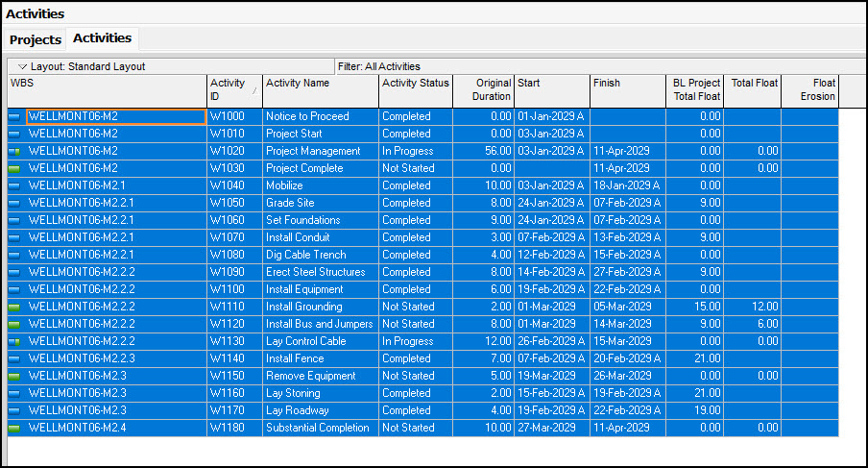This screenshot has height=468, width=868.
Task: Click the activity icon for W1160 row
Action: click(x=14, y=394)
